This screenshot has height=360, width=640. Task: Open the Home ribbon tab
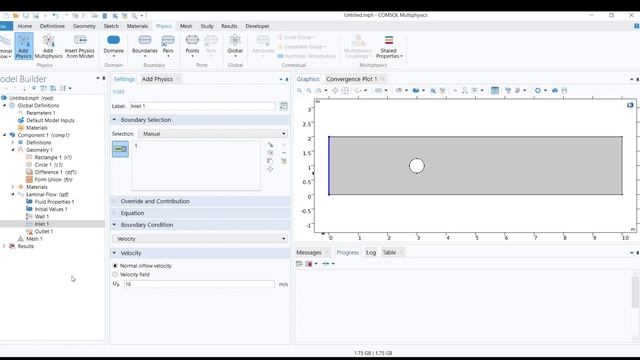point(24,26)
